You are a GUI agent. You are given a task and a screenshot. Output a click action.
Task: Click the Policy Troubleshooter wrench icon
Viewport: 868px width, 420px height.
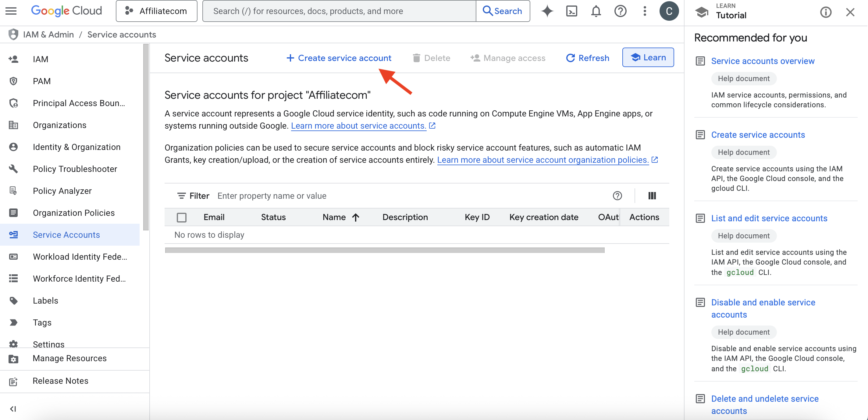13,169
